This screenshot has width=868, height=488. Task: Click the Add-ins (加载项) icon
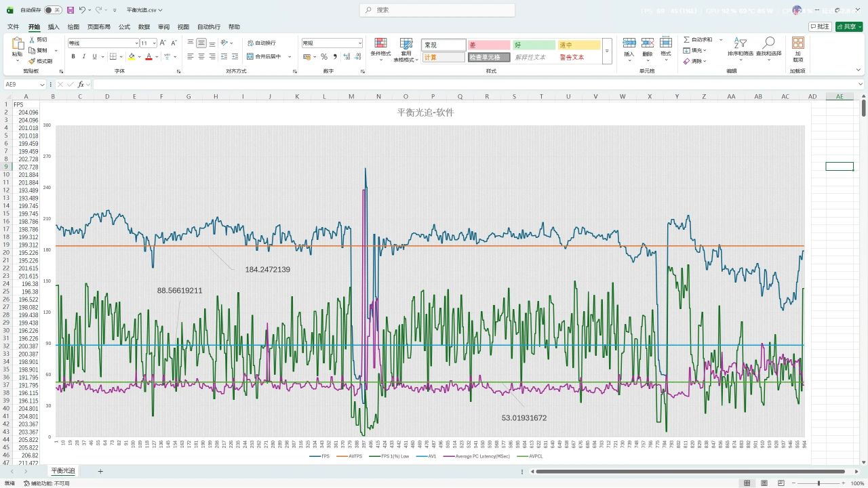click(797, 49)
